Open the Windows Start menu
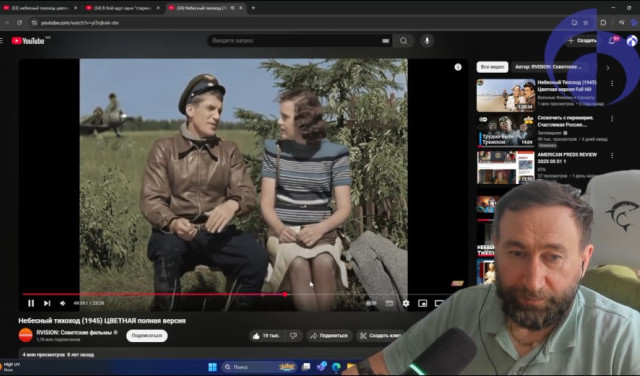The image size is (640, 376). 212,367
